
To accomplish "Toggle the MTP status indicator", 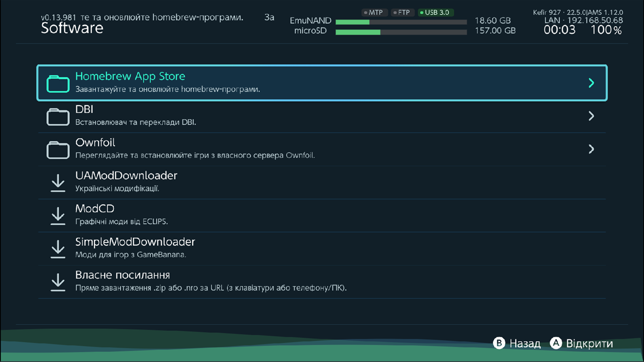I will click(x=374, y=12).
